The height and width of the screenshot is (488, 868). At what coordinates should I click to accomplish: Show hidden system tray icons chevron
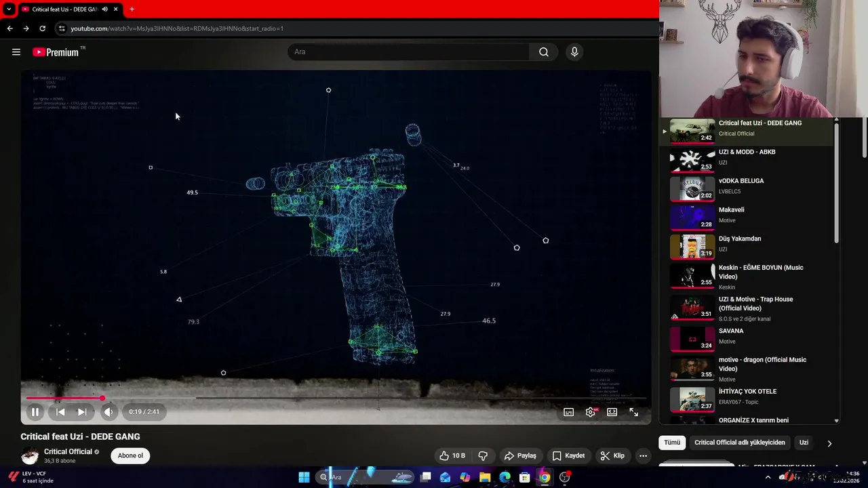768,477
